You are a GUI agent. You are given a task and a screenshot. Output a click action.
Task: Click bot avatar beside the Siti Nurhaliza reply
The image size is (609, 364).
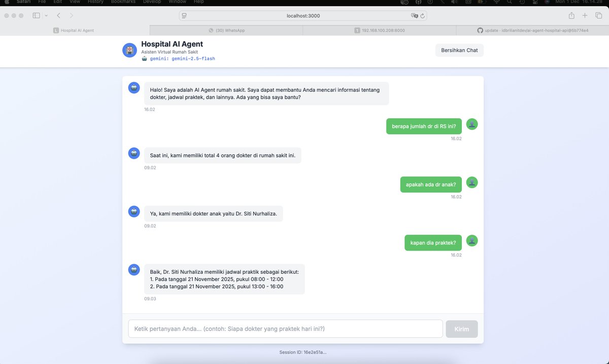click(x=134, y=211)
